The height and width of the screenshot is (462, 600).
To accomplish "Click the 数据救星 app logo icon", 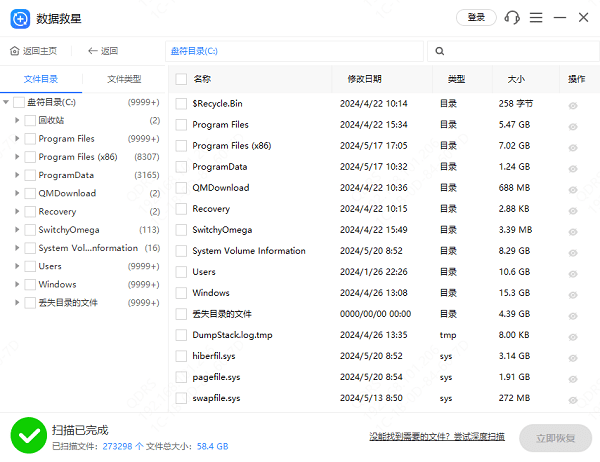I will coord(19,18).
